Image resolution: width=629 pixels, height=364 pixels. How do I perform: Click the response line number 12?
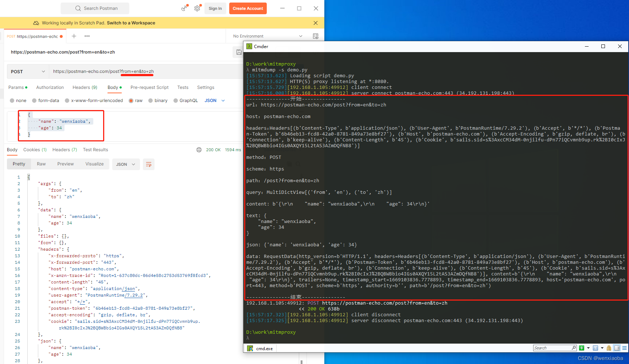coord(17,249)
